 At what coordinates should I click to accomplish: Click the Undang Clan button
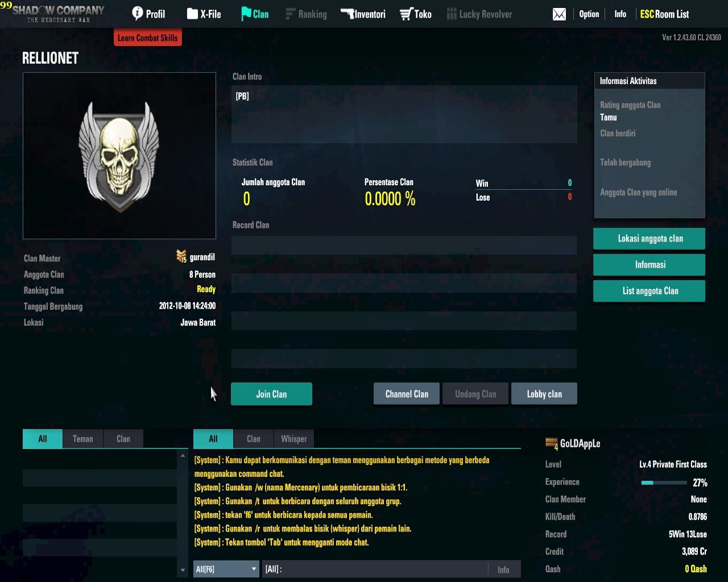point(475,394)
